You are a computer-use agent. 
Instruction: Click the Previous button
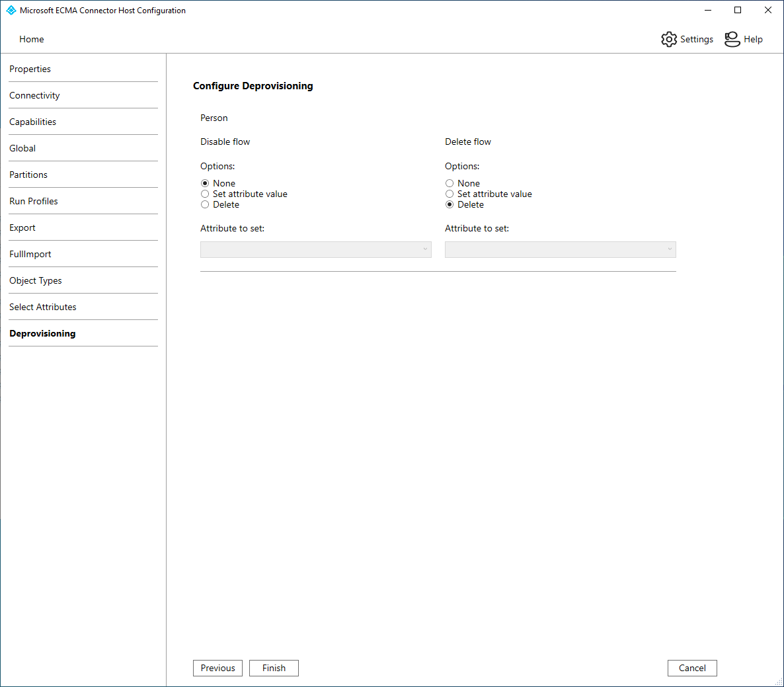[x=217, y=668]
